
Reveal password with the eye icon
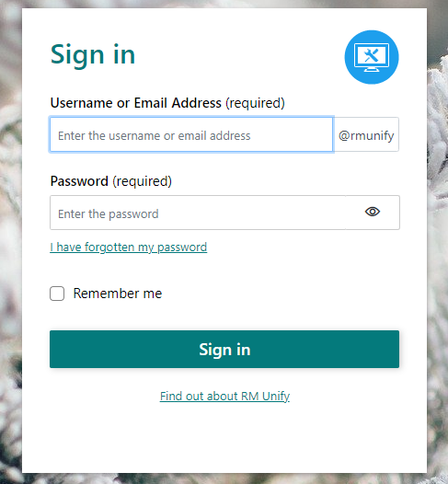coord(373,212)
